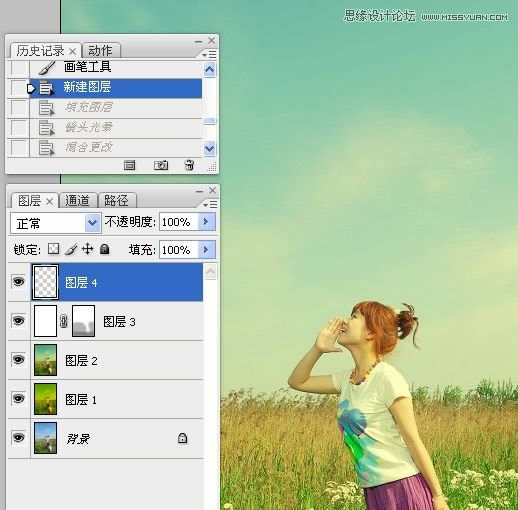Select the 图层 3 layer mask thumbnail
The image size is (518, 510).
(83, 321)
